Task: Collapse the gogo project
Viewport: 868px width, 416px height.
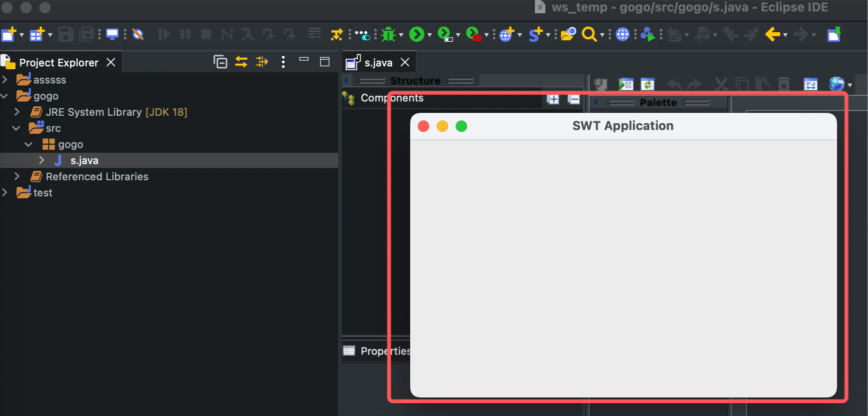Action: coord(5,96)
